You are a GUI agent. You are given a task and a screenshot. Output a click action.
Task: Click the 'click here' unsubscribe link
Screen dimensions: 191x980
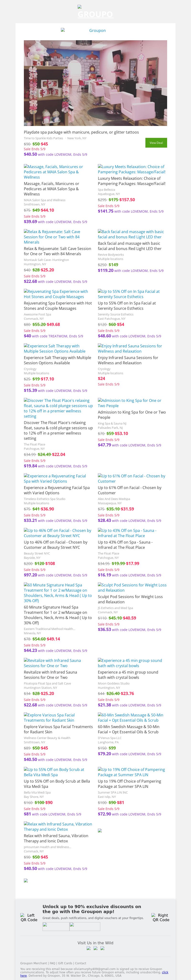(x=165, y=972)
